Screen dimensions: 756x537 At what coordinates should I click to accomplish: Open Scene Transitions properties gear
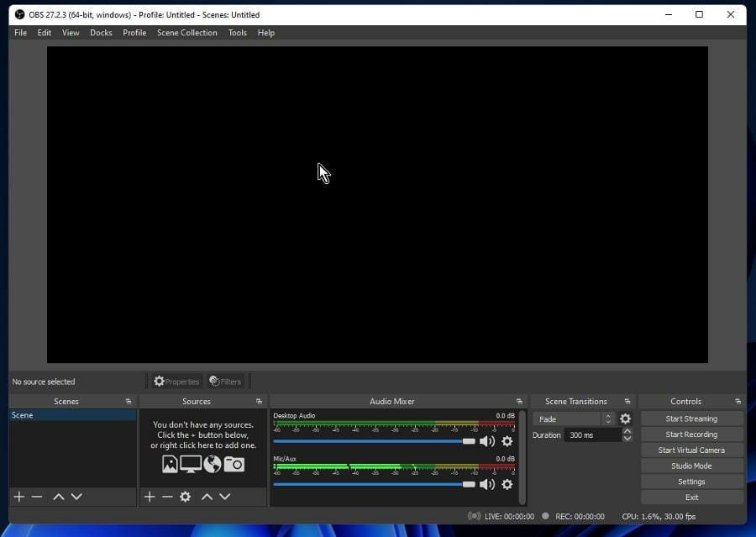(625, 419)
